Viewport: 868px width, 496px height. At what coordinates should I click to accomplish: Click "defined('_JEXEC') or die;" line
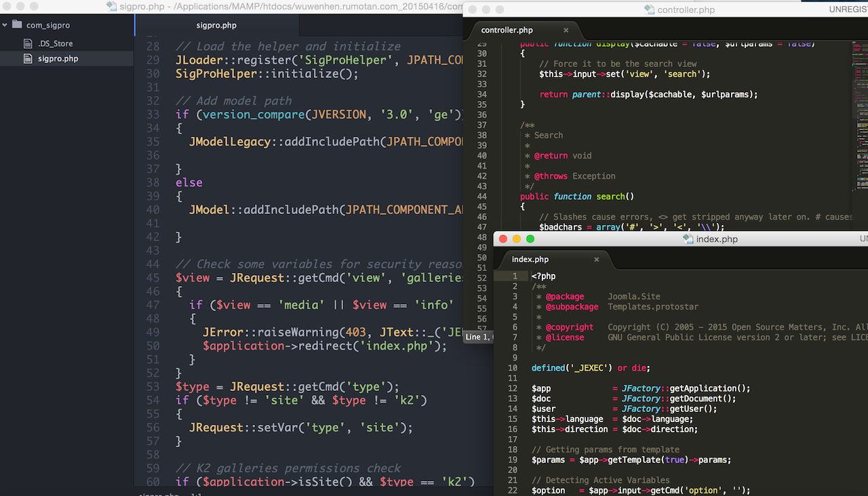(x=591, y=368)
